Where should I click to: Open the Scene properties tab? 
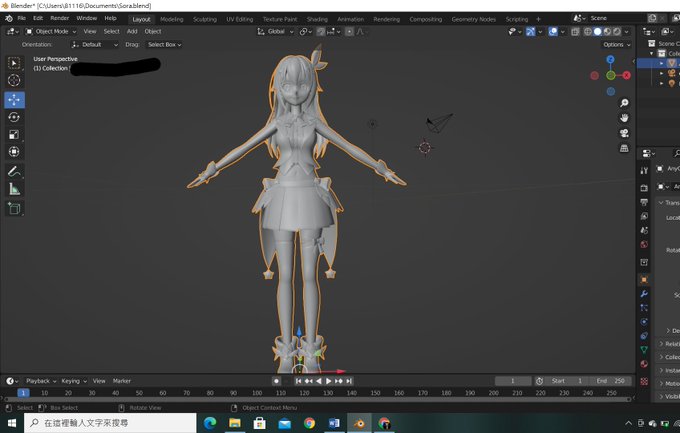coord(644,230)
